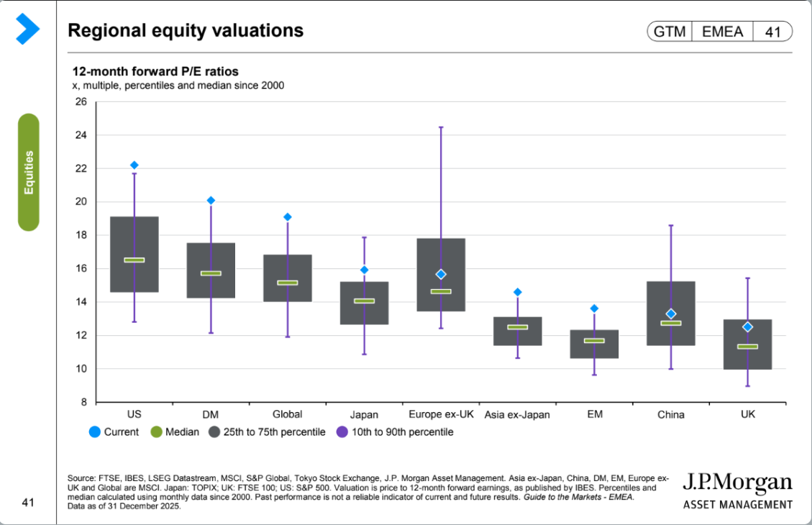Click the J.P.Morgan Asset Management logo

(x=736, y=490)
